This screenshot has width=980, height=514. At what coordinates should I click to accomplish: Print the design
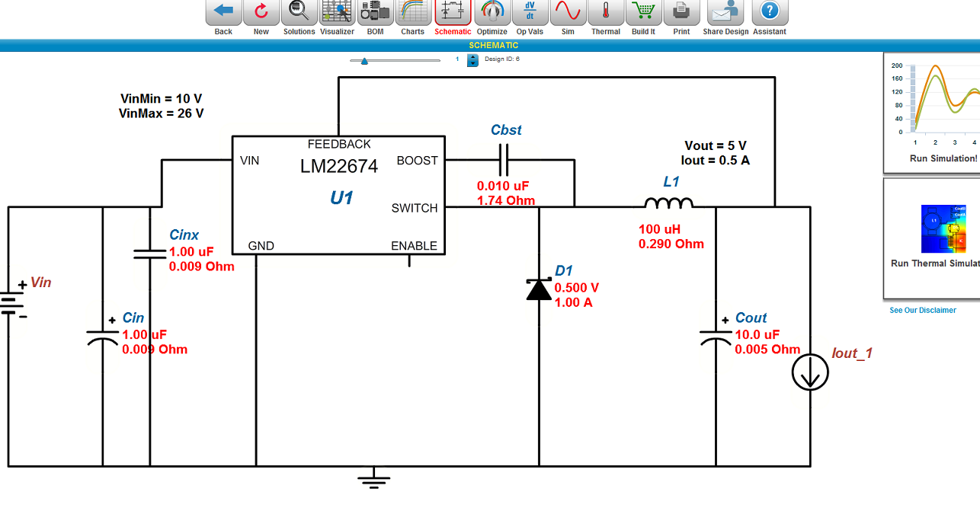681,13
